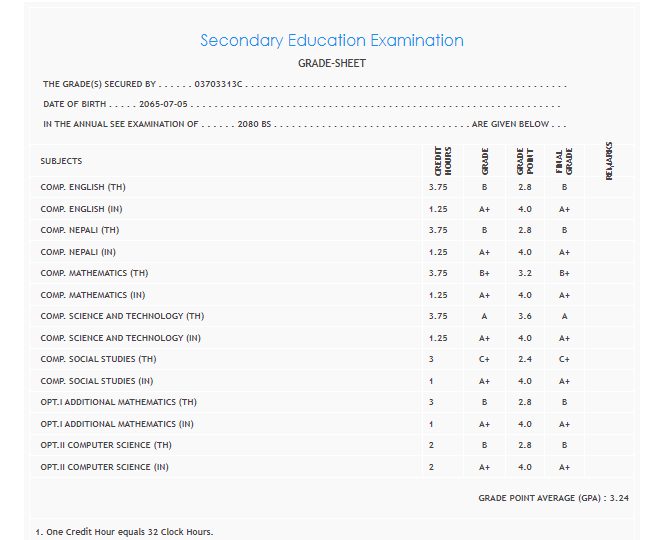
Task: Click the SUBJECTS column header
Action: click(x=61, y=161)
